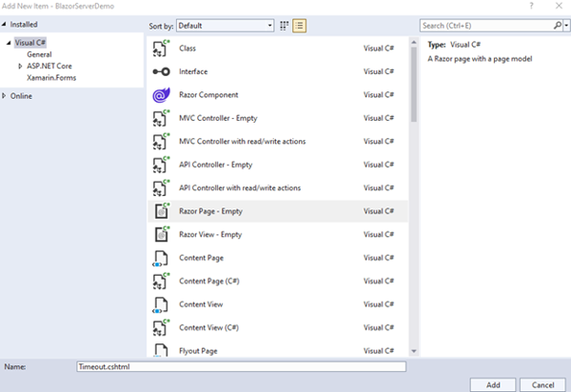Select the Interface template icon

(161, 71)
